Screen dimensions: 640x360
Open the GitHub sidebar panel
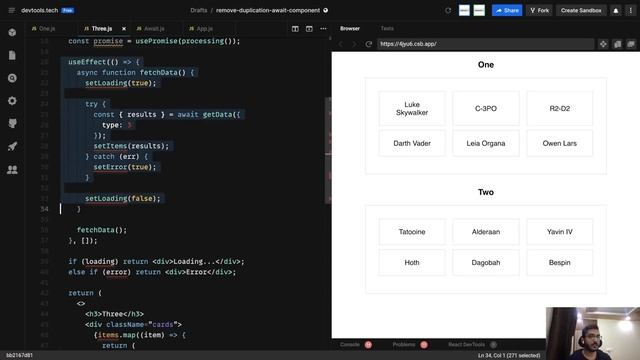pyautogui.click(x=12, y=123)
